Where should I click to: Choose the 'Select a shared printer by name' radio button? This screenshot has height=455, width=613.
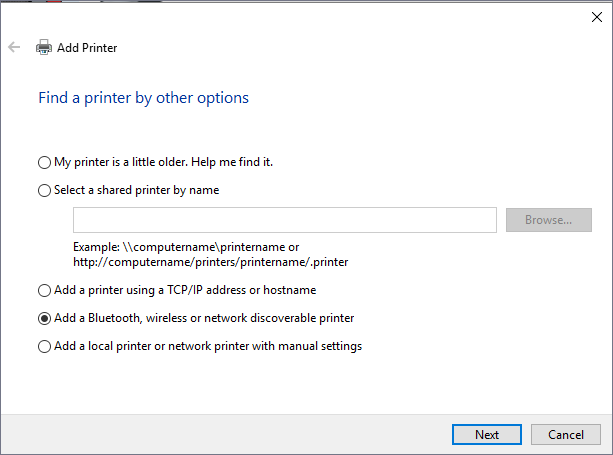pyautogui.click(x=44, y=190)
